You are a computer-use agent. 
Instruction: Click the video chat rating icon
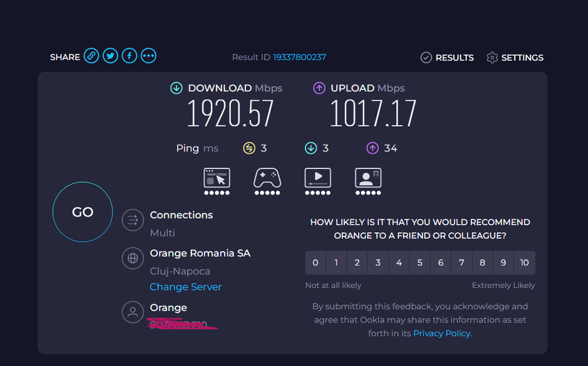[368, 182]
